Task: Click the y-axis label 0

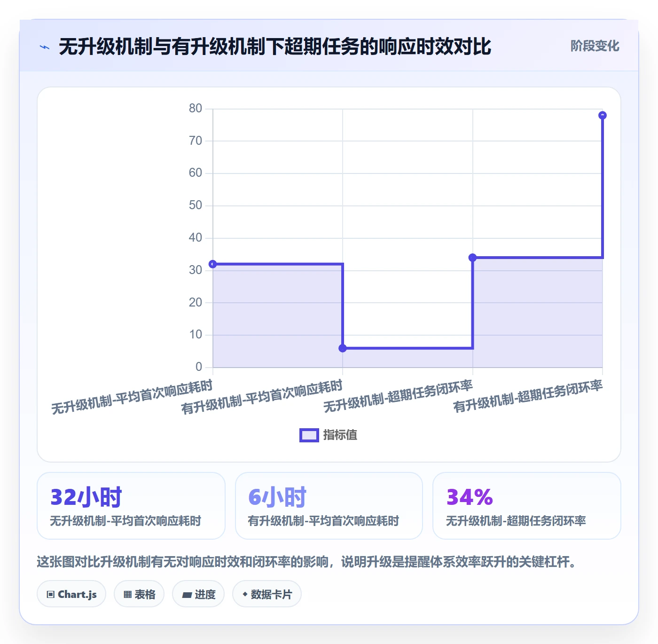Action: coord(199,367)
